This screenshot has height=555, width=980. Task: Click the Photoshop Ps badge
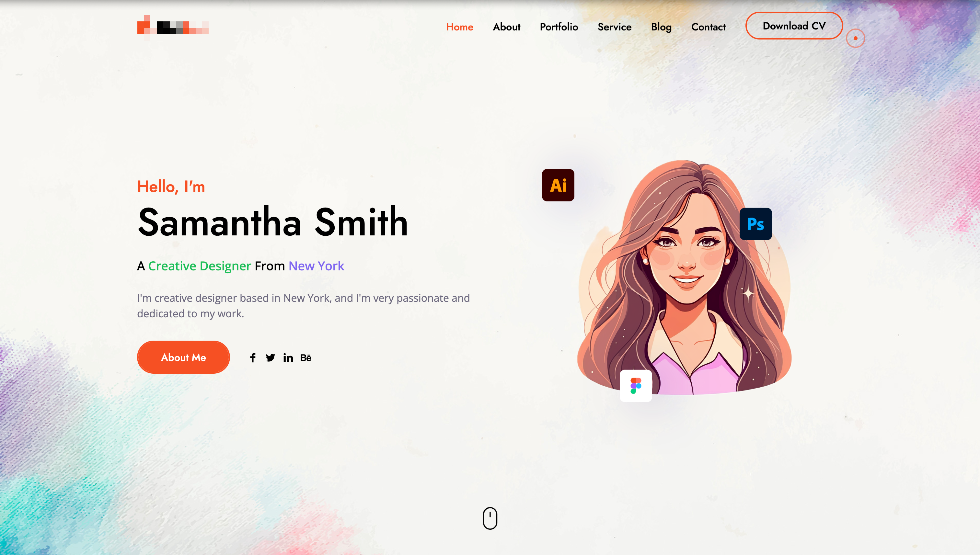(755, 224)
